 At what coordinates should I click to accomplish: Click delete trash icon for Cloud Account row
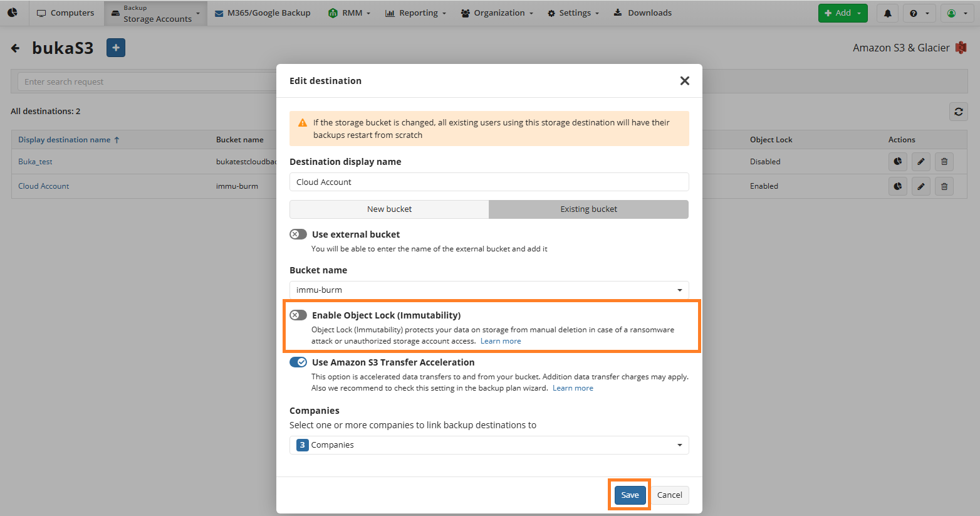[x=944, y=186]
